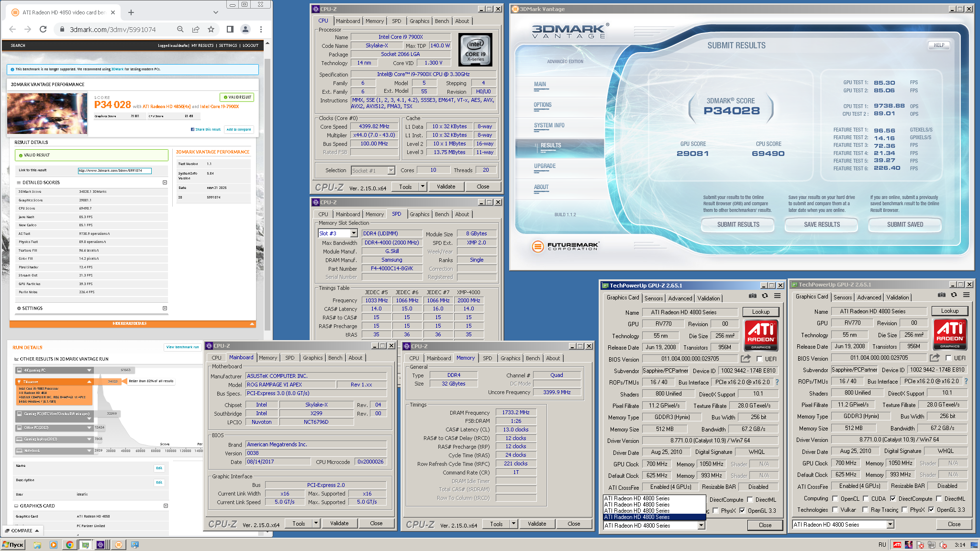Click the share page icon in Chrome
The height and width of the screenshot is (551, 980).
(x=196, y=29)
